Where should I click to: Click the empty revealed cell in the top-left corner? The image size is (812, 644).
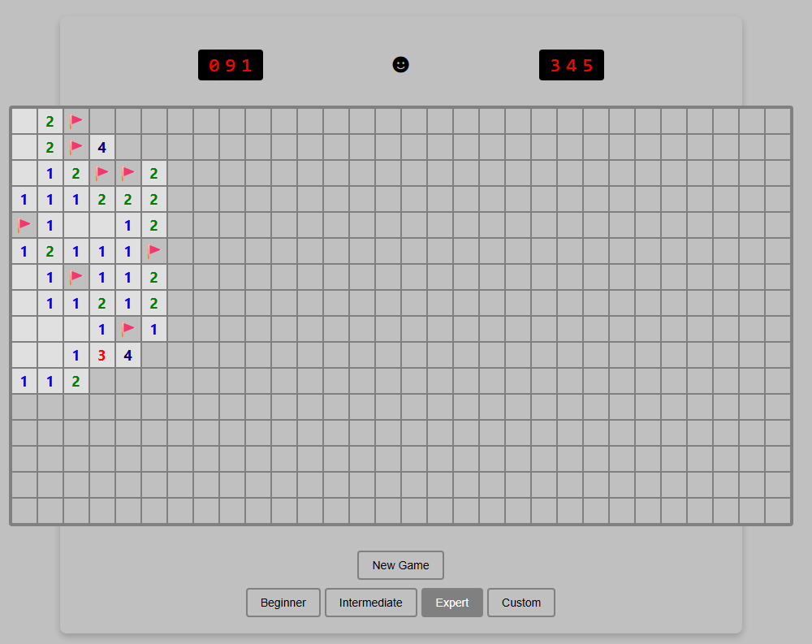point(24,121)
